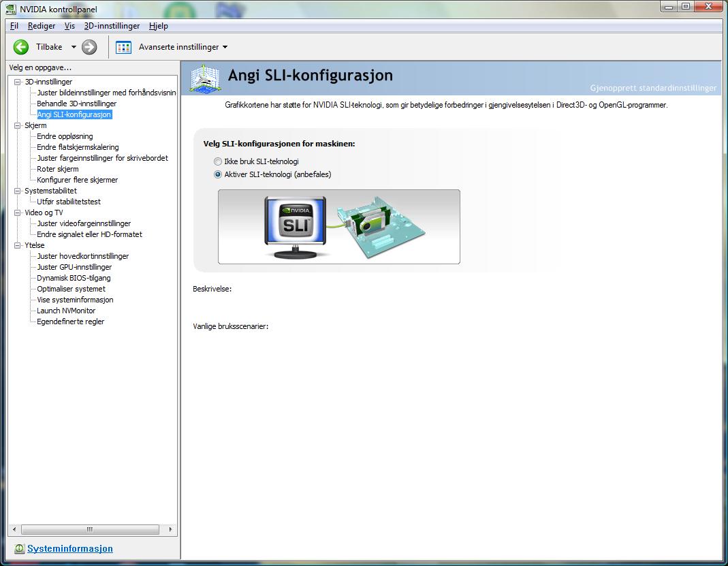Screen dimensions: 728x566
Task: Select Juster hovedkortinnstillinger tree item
Action: point(83,256)
